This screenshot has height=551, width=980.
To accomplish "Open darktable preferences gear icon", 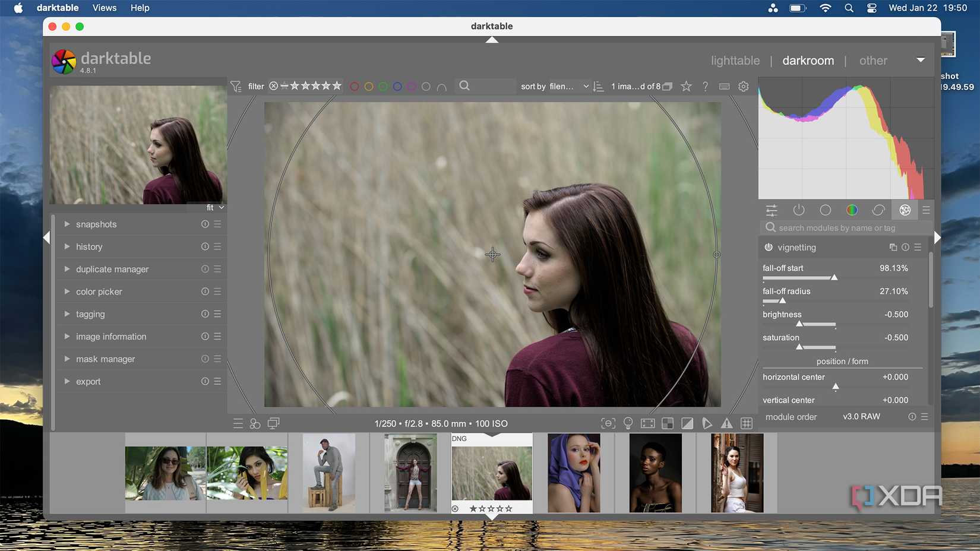I will pyautogui.click(x=743, y=86).
